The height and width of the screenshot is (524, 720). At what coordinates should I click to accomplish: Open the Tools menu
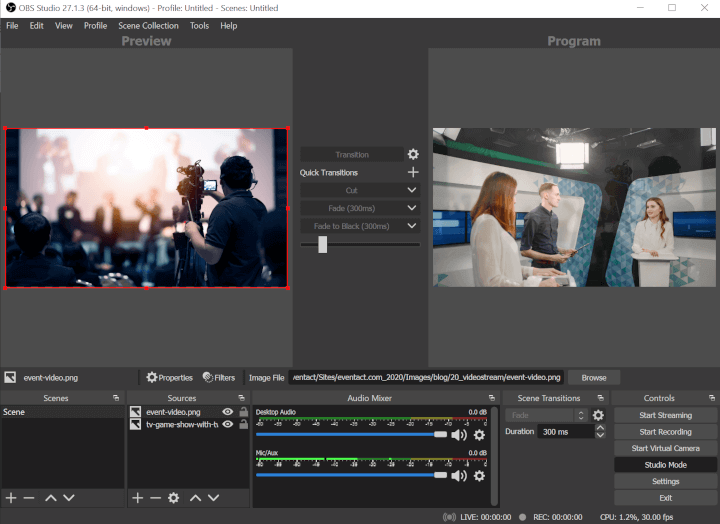(x=199, y=26)
